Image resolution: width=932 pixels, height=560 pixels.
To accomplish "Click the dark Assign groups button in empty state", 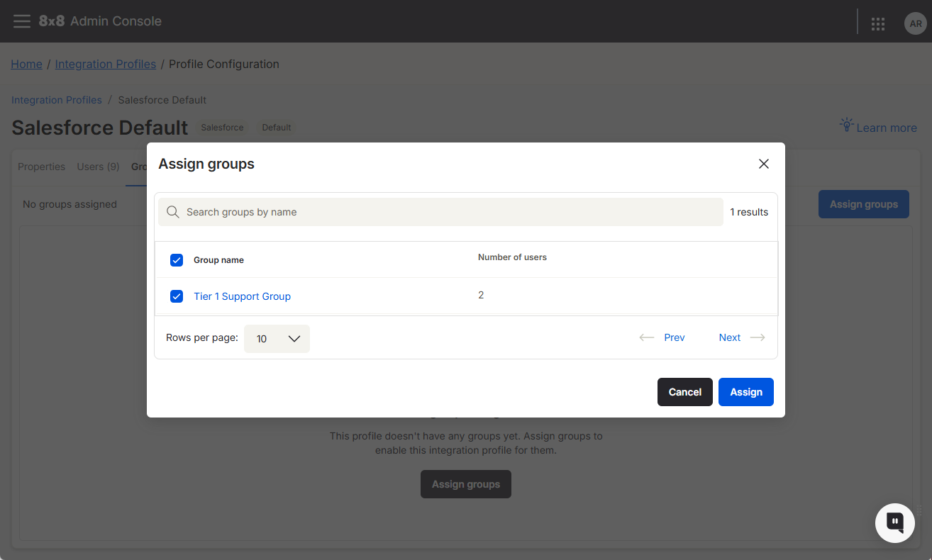I will click(x=466, y=484).
